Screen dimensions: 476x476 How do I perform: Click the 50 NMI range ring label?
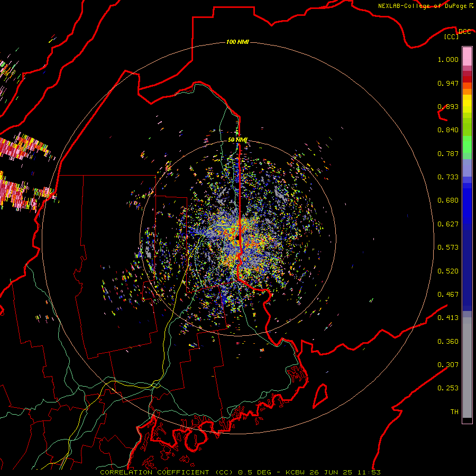point(237,140)
